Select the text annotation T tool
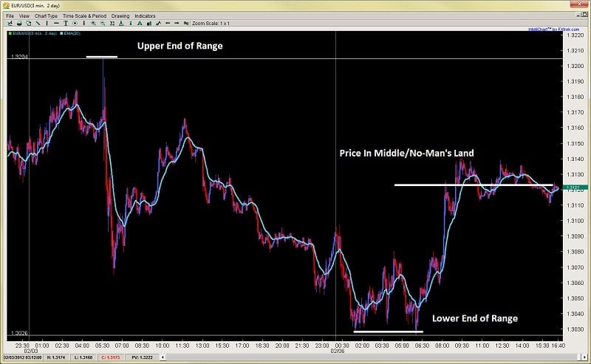Viewport: 591px width, 364px height. click(66, 24)
